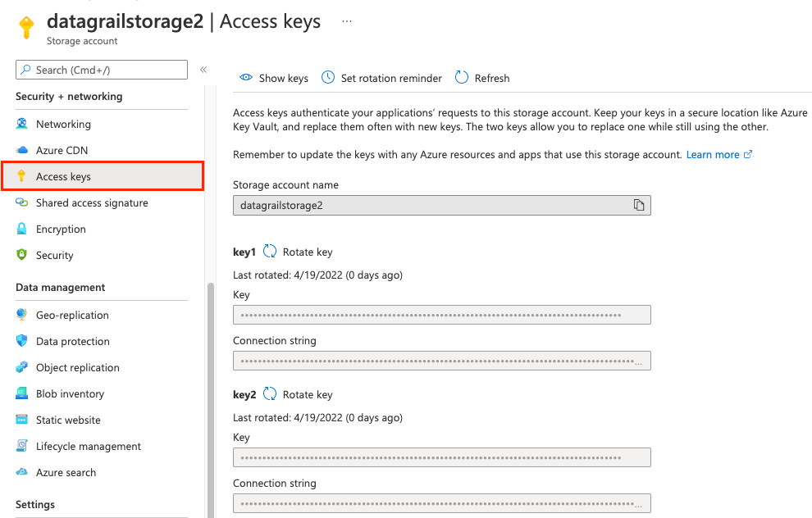Click the Networking icon in sidebar
The image size is (812, 518).
22,124
